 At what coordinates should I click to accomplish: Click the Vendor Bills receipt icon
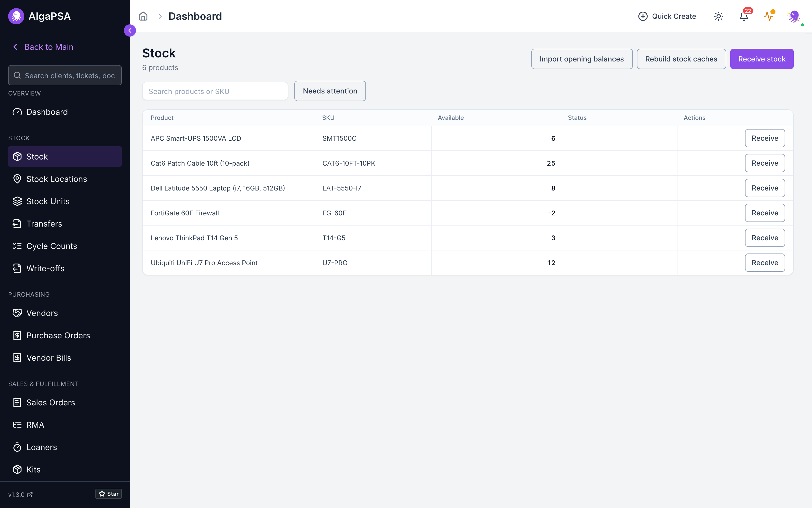pos(17,357)
